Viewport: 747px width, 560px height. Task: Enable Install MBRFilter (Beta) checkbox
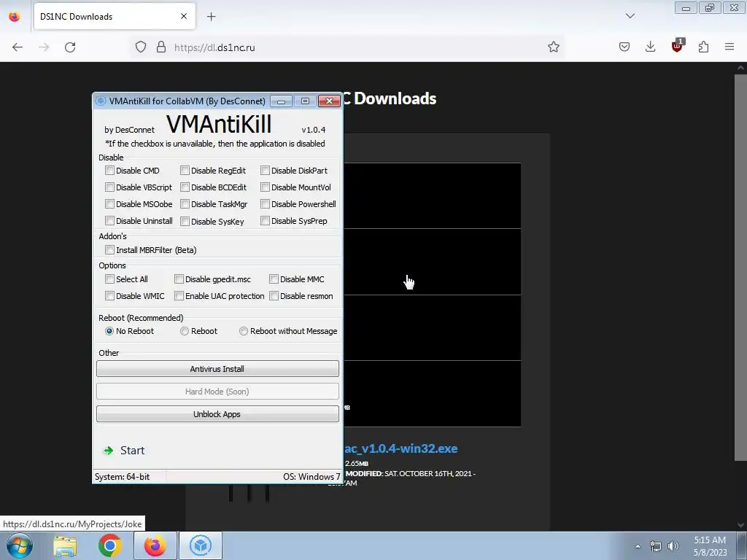tap(109, 250)
